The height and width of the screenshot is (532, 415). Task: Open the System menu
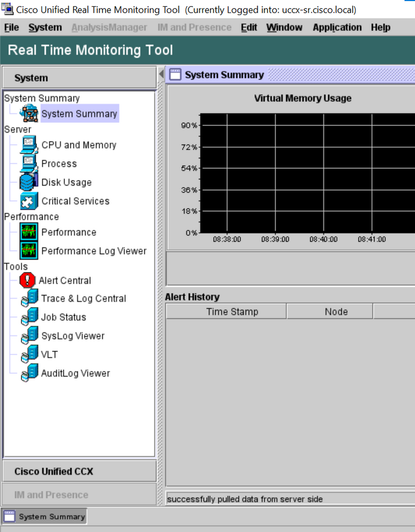pyautogui.click(x=45, y=28)
